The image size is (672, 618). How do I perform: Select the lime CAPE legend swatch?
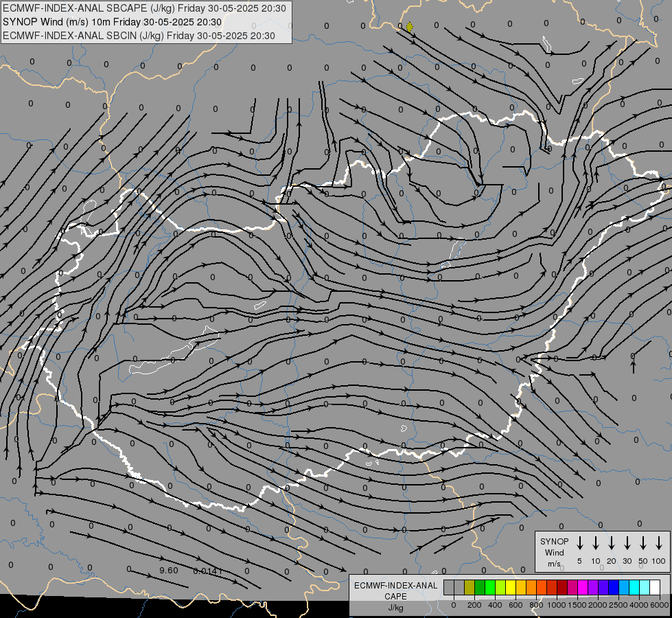(500, 587)
